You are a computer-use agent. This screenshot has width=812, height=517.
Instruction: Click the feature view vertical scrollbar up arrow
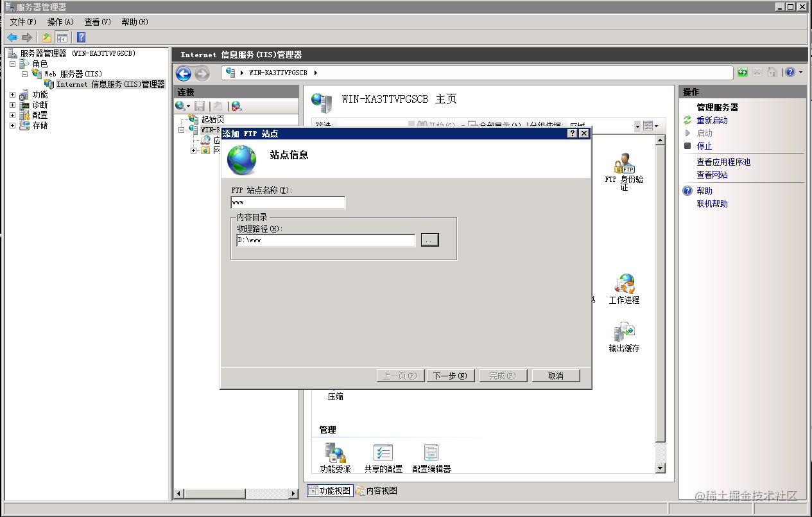(661, 139)
